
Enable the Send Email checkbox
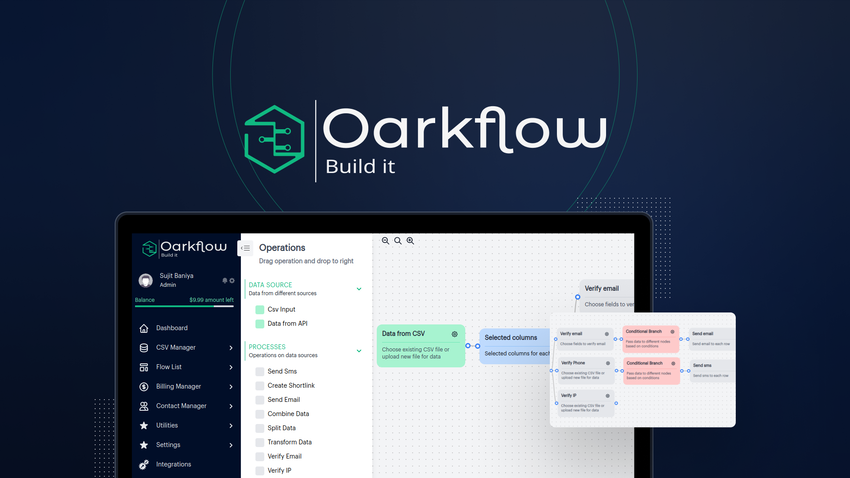pyautogui.click(x=260, y=399)
